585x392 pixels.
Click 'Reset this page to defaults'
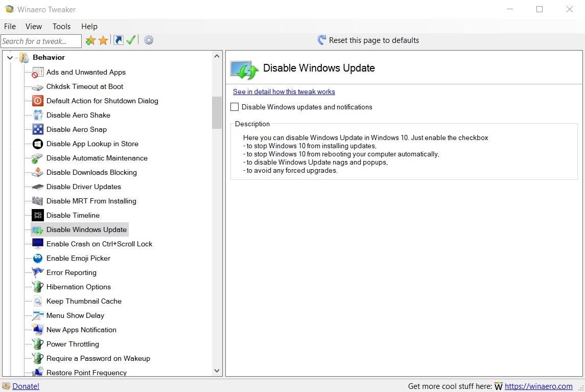[x=368, y=40]
